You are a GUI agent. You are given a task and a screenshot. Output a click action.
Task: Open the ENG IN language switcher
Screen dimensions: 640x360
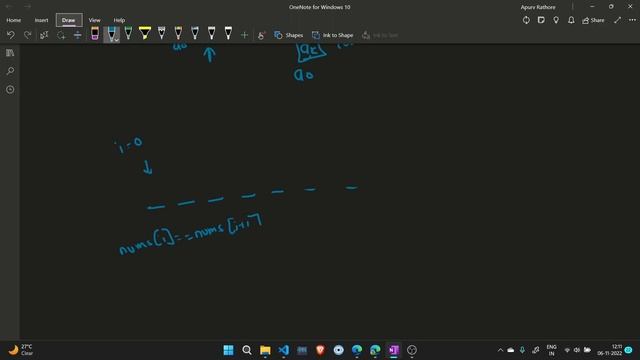click(551, 350)
